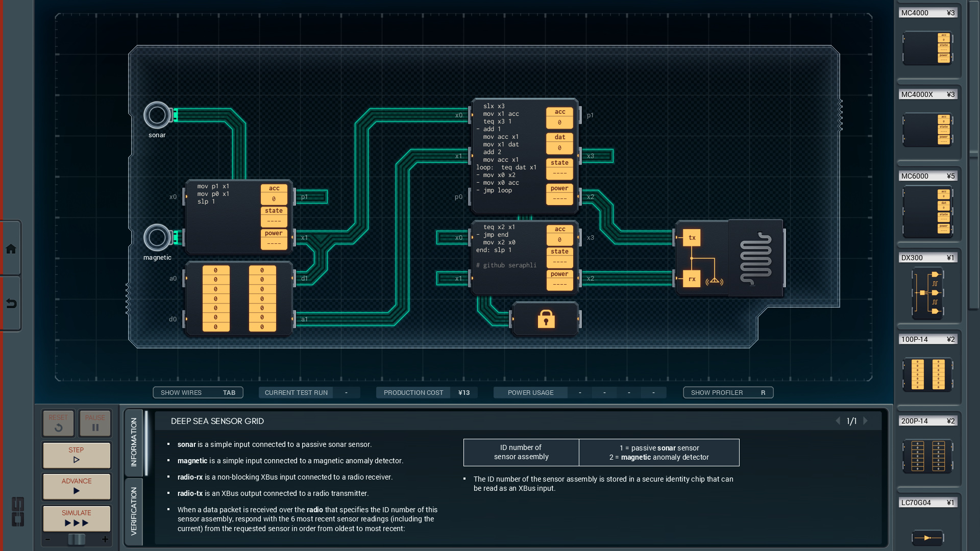This screenshot has width=980, height=551.
Task: Select the MC4000 microcontroller part
Action: tap(927, 48)
